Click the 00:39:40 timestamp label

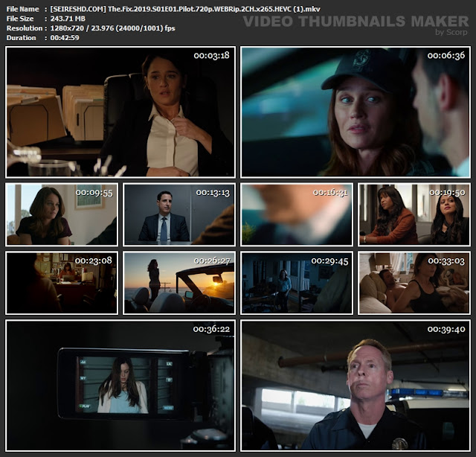[x=446, y=329]
